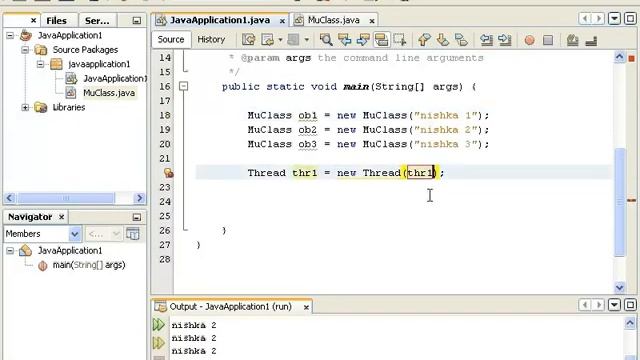This screenshot has width=640, height=360.
Task: Click Shift Line Left icon
Action: pyautogui.click(x=486, y=40)
